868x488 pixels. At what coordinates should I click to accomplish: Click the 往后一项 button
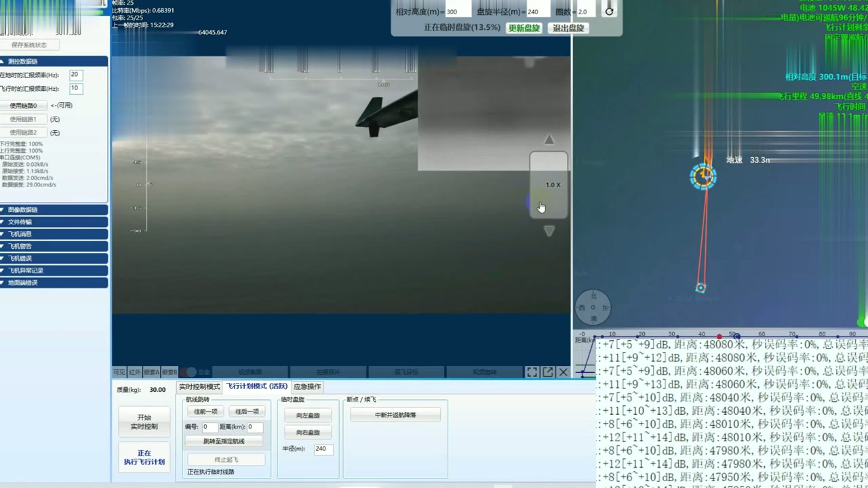point(247,411)
